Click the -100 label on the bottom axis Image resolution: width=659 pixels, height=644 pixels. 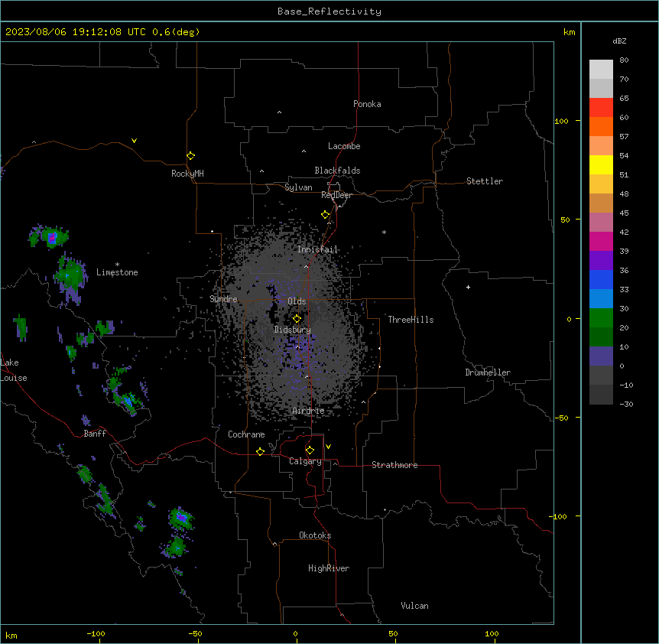pos(96,633)
